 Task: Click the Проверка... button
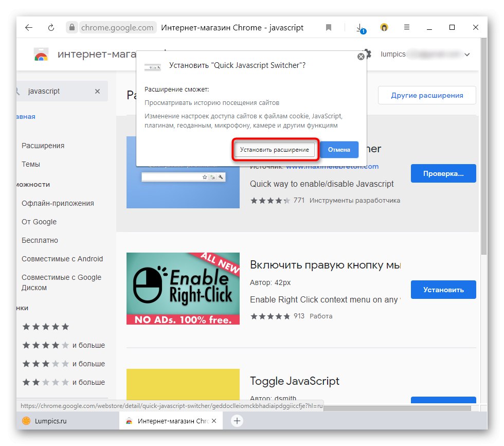[x=443, y=174]
